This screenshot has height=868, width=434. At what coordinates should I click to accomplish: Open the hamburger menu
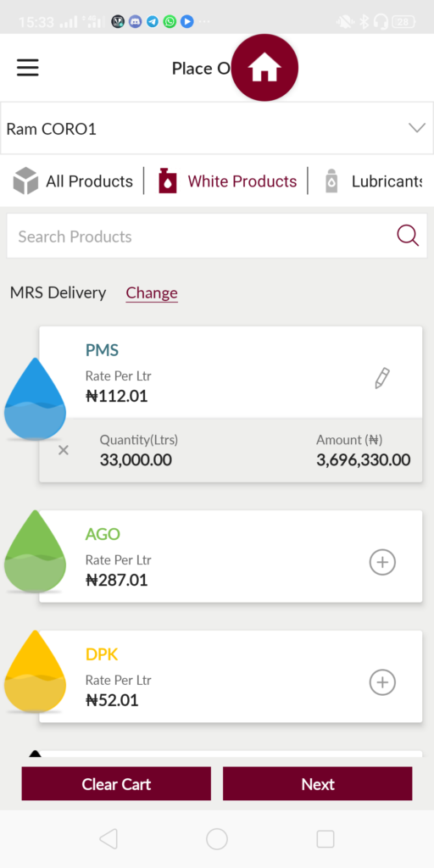click(x=27, y=68)
